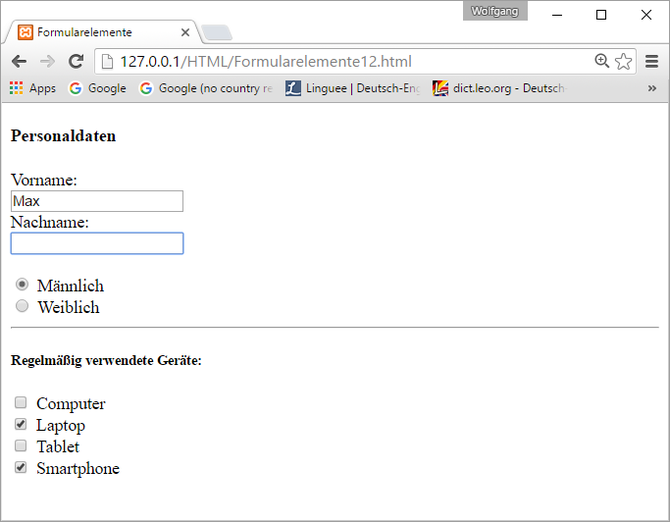
Task: Uncheck the Smartphone checkbox
Action: (x=21, y=467)
